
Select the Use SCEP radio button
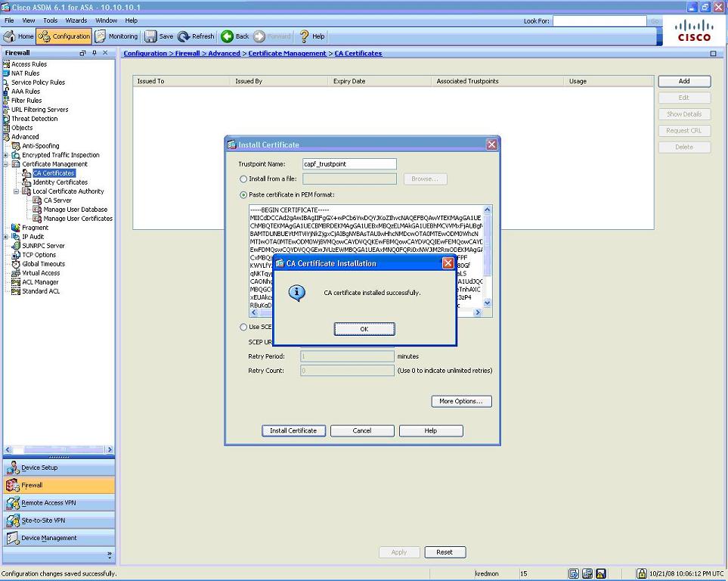coord(243,328)
